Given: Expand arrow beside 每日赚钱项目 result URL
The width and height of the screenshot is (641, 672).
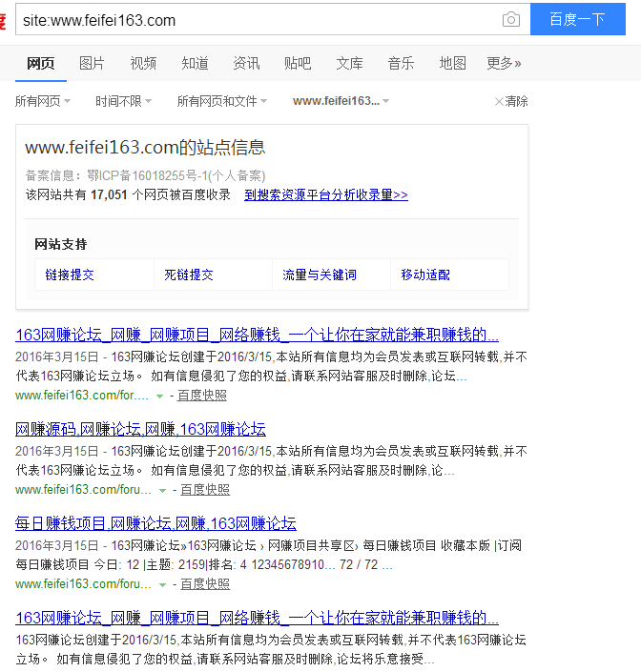Looking at the screenshot, I should pos(162,584).
